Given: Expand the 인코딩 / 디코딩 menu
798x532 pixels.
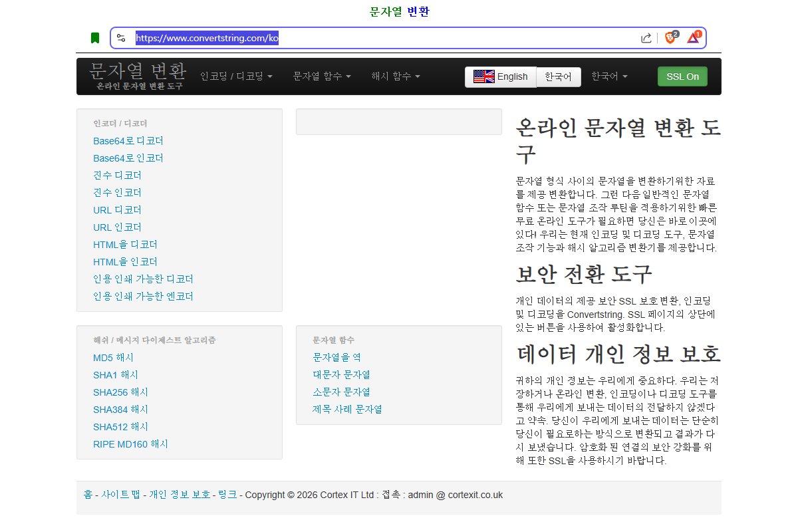Looking at the screenshot, I should [236, 76].
